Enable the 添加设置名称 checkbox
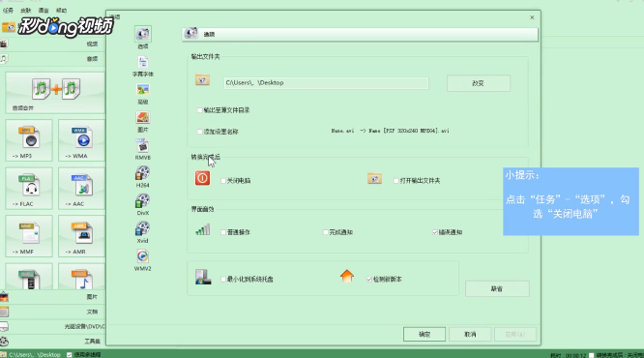This screenshot has width=644, height=358. point(200,132)
